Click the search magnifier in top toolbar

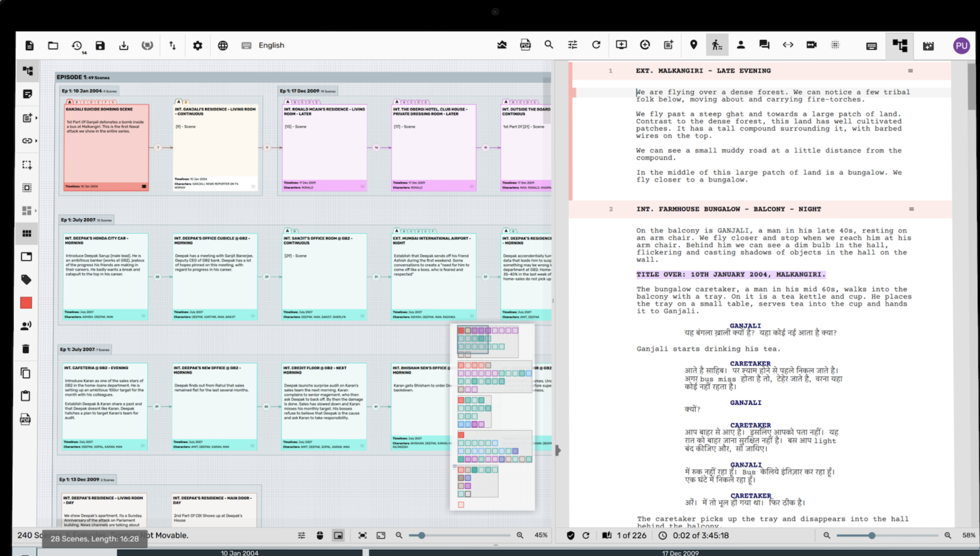point(549,45)
